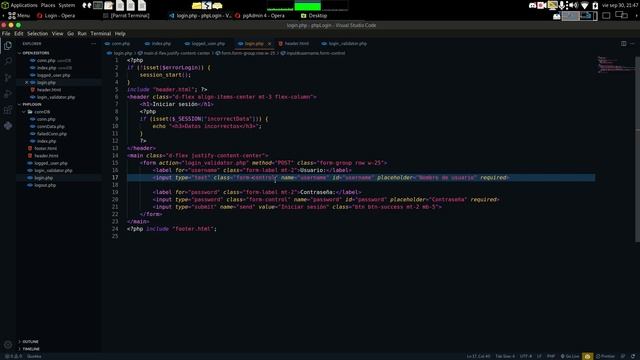Open footer.html in explorer tree
The width and height of the screenshot is (640, 360).
(45, 149)
